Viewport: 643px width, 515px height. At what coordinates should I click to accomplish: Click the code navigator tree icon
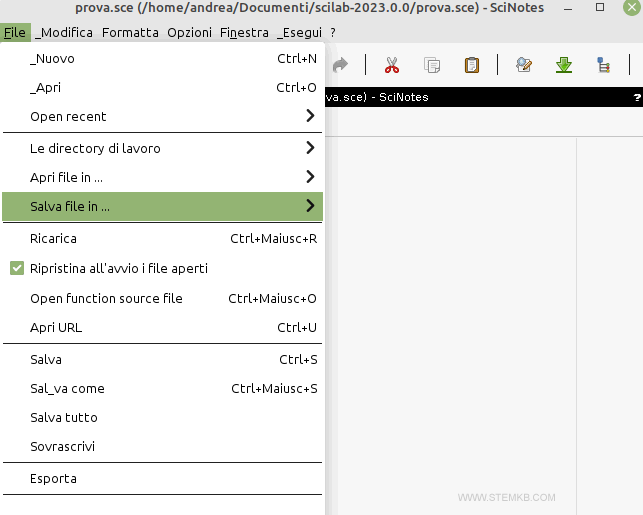tap(603, 65)
